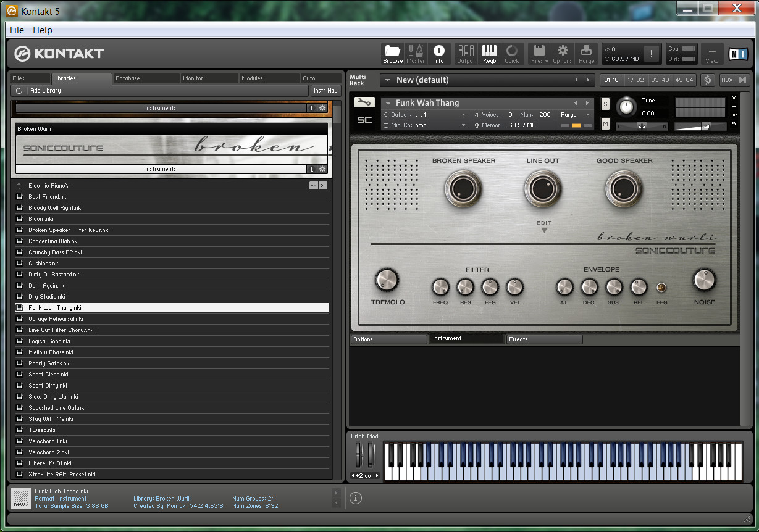Click the wrench edit icon on Funk Wah Thang
Screen dimensions: 759x532
[x=364, y=102]
